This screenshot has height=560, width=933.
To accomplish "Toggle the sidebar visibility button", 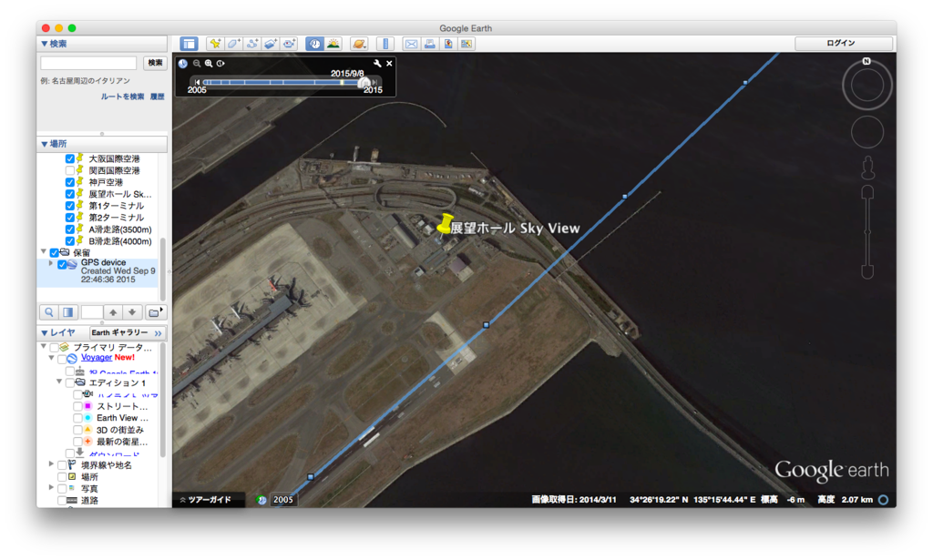I will [189, 44].
